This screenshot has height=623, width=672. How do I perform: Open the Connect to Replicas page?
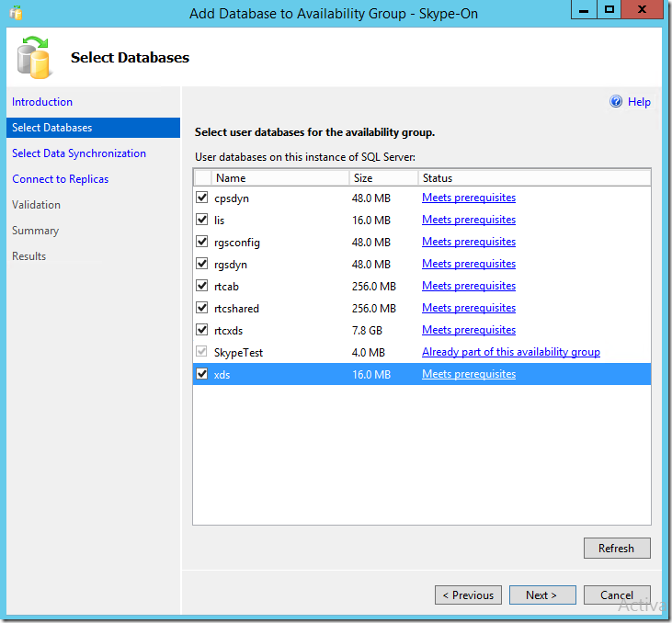point(60,179)
